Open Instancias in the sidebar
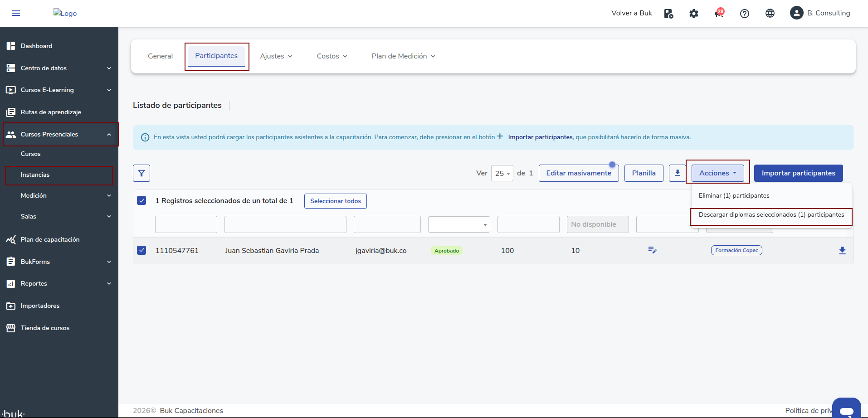The image size is (868, 418). tap(35, 175)
